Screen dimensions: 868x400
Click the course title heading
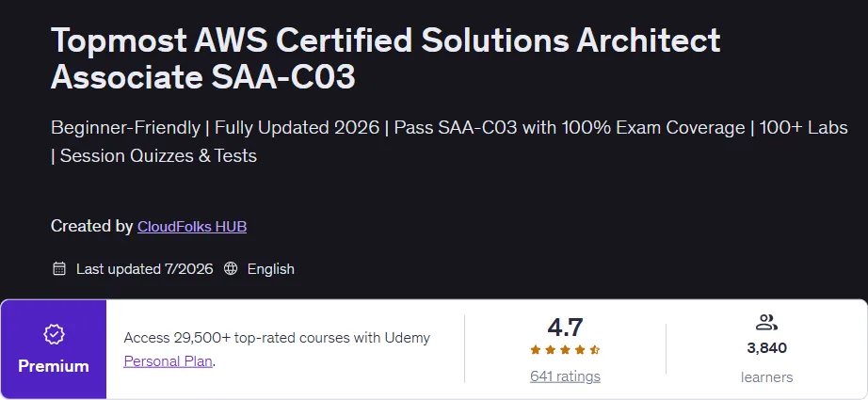[x=385, y=58]
